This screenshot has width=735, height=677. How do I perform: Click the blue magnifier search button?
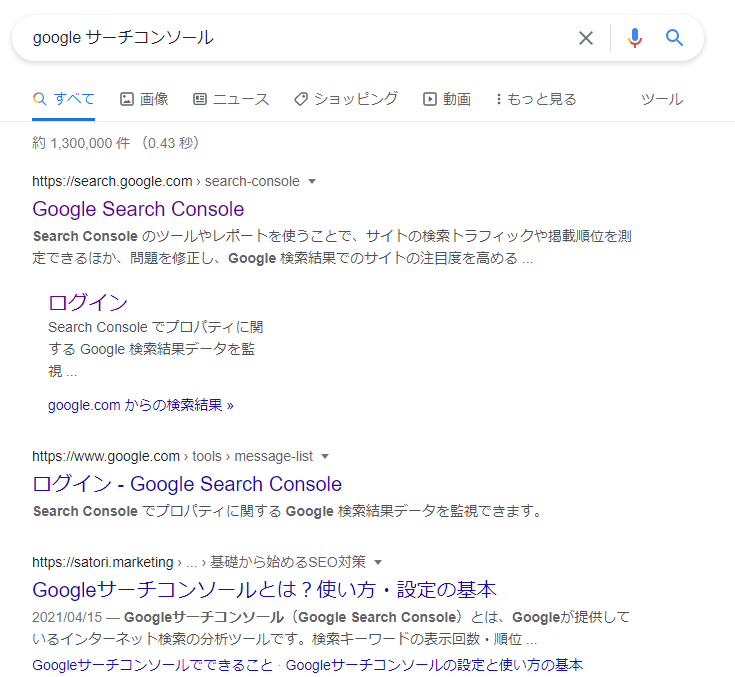click(675, 38)
